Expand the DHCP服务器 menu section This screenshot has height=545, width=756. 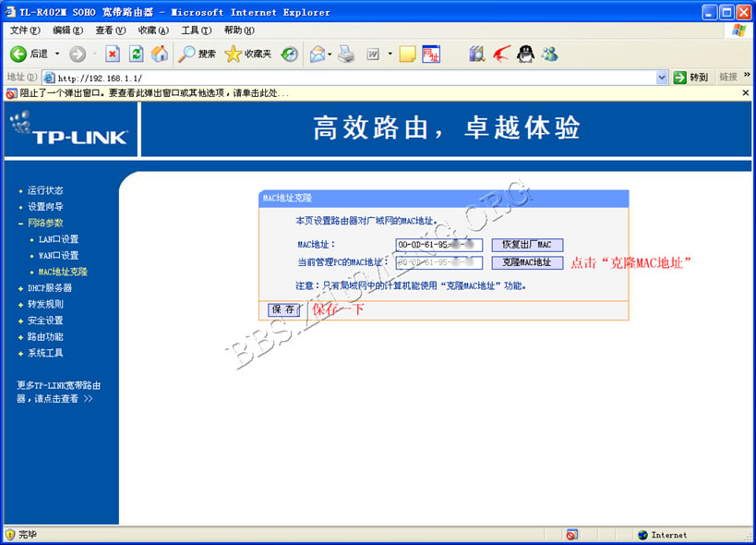click(x=20, y=288)
